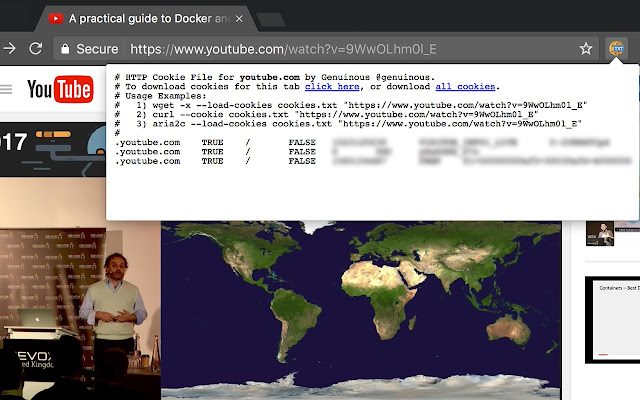Bookmark this page with the star icon
The width and height of the screenshot is (640, 400).
586,48
